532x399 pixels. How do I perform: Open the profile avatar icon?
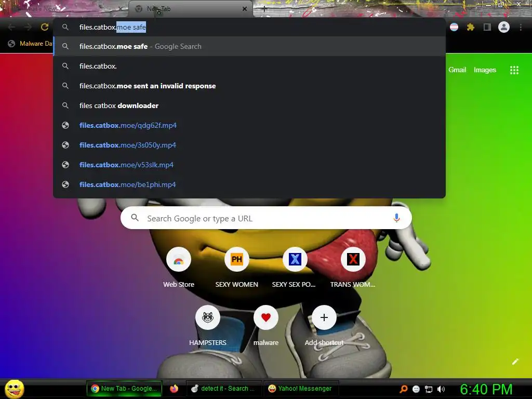point(504,27)
